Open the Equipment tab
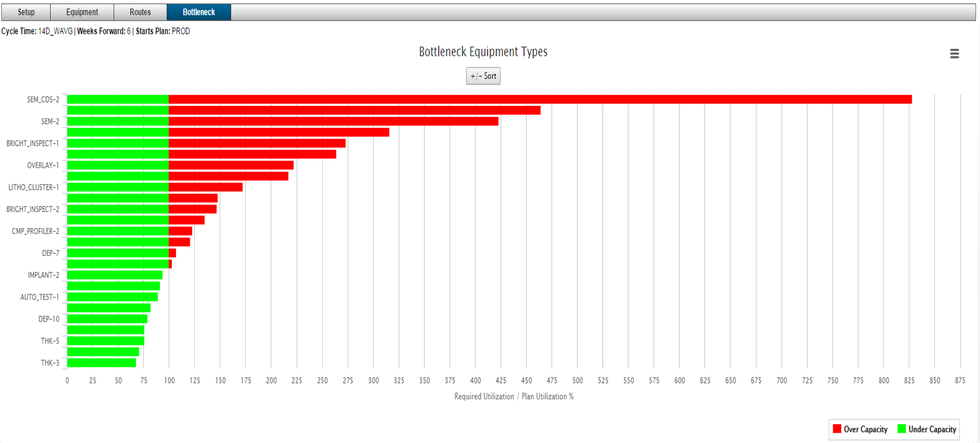This screenshot has width=980, height=443. click(x=82, y=12)
